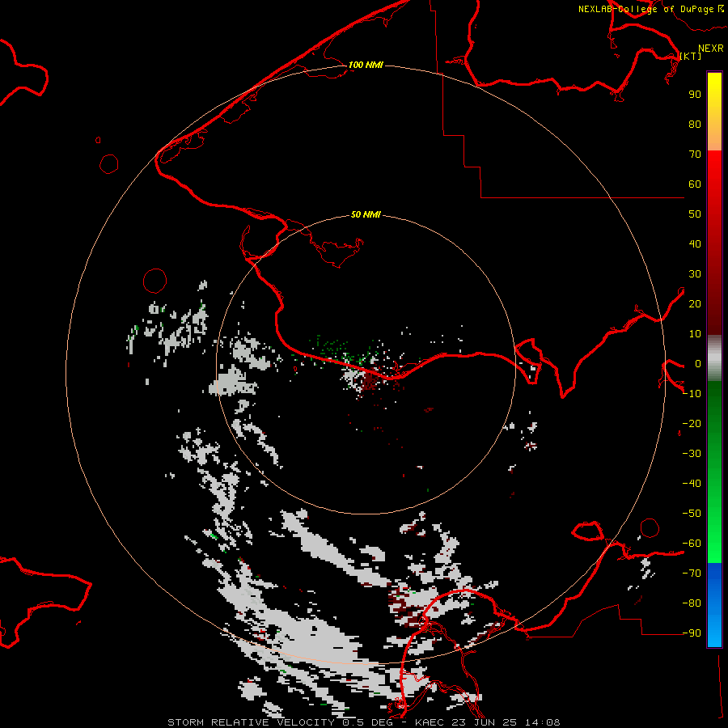The width and height of the screenshot is (728, 728).
Task: Click the positive 10 knot scale value
Action: 695,334
